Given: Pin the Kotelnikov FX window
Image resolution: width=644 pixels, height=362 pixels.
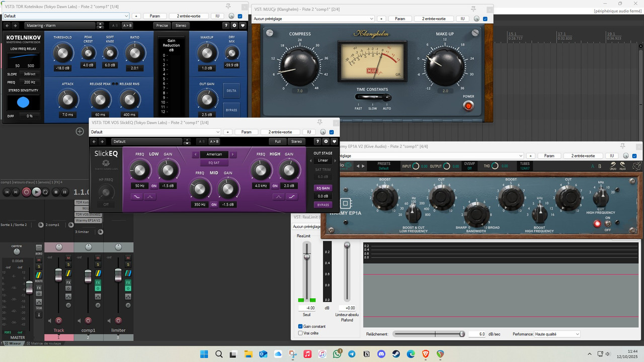Looking at the screenshot, I should point(228,6).
